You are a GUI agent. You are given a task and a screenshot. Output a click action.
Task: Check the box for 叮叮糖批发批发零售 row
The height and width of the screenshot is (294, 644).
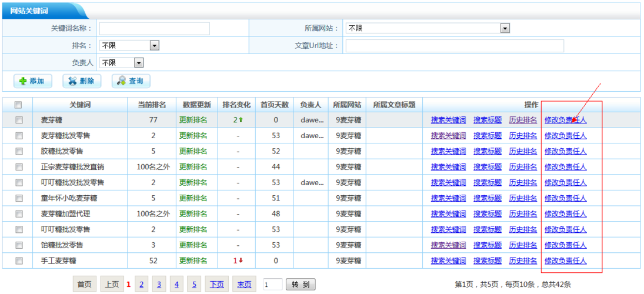coord(18,183)
